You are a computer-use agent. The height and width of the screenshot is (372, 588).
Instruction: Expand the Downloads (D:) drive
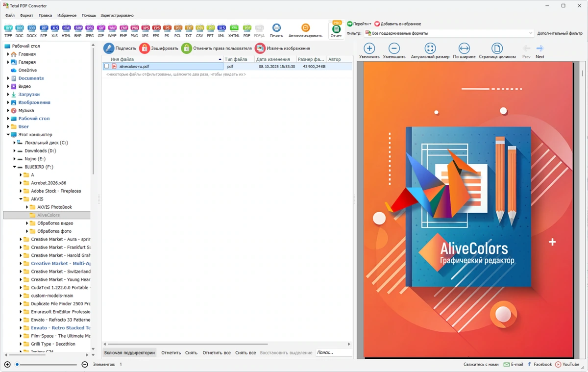pos(14,150)
